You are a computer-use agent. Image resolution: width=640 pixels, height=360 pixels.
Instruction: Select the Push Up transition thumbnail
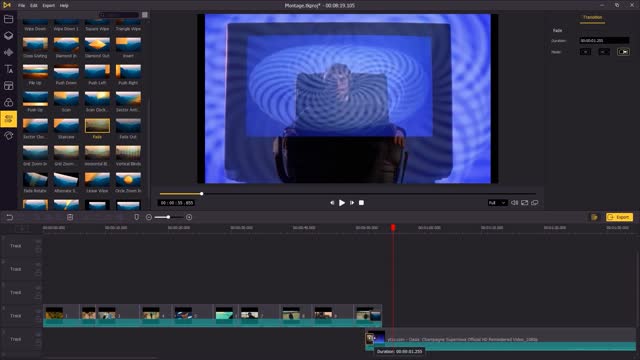[35, 99]
